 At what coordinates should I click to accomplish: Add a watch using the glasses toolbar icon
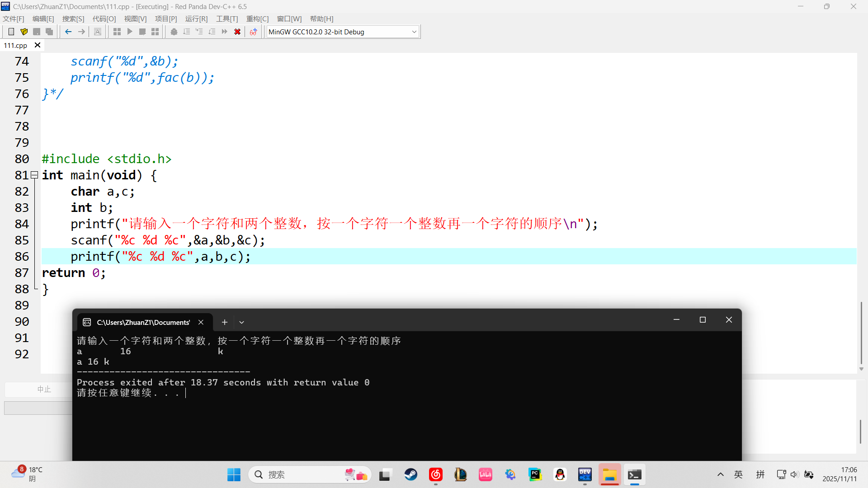click(x=254, y=31)
